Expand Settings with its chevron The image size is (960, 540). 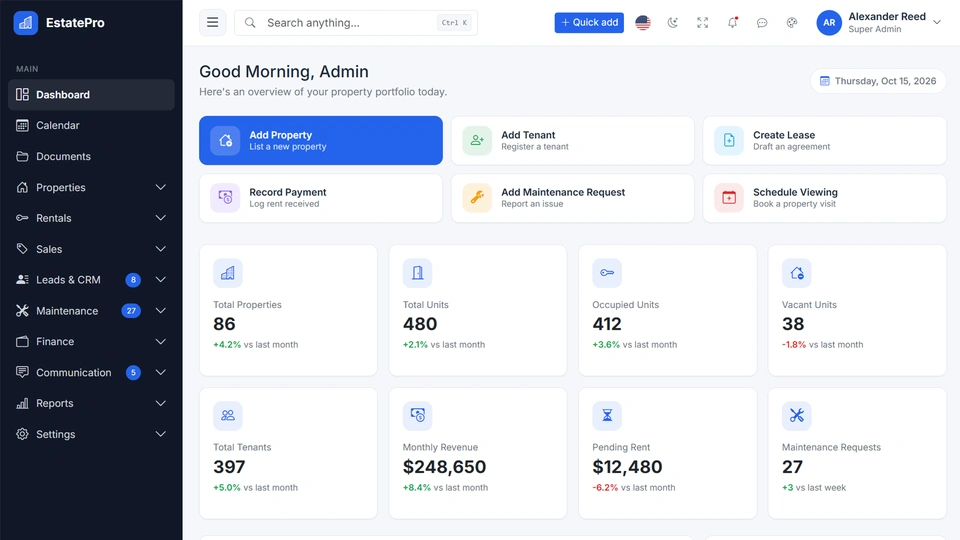[x=160, y=434]
